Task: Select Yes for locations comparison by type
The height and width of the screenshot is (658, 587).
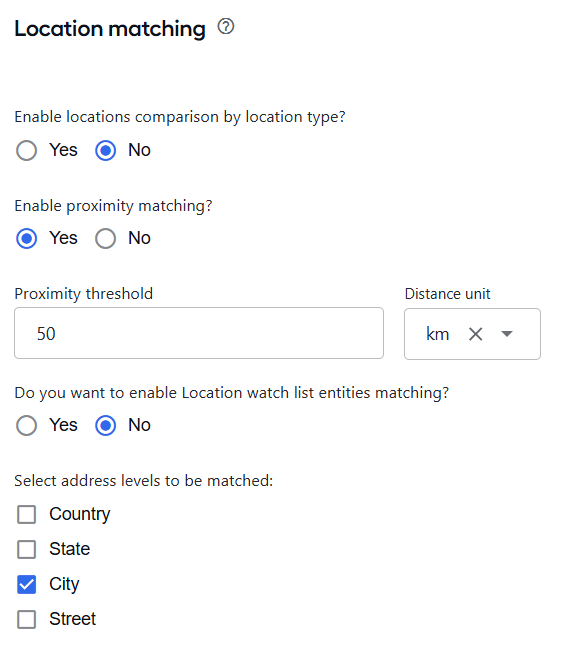Action: click(26, 150)
